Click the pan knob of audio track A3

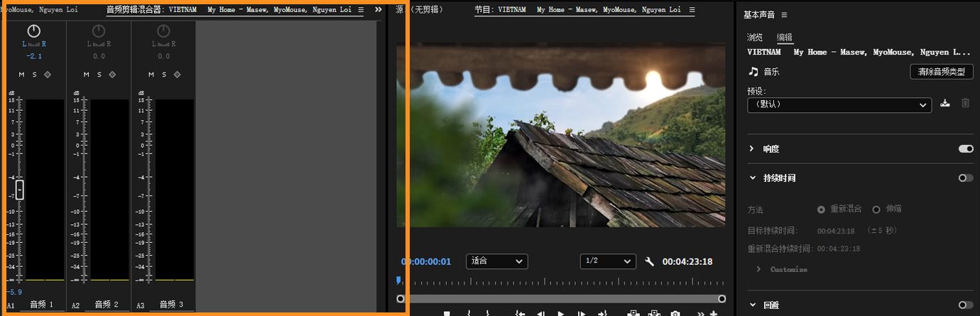163,31
